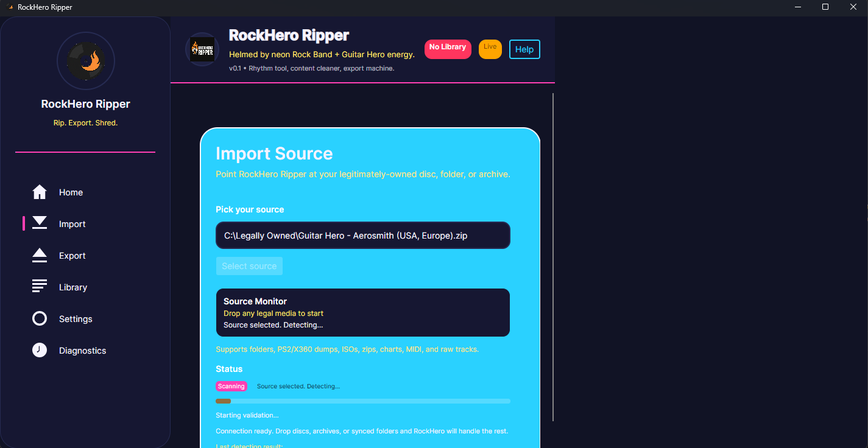The image size is (868, 448).
Task: Open the Settings circle icon
Action: point(39,318)
